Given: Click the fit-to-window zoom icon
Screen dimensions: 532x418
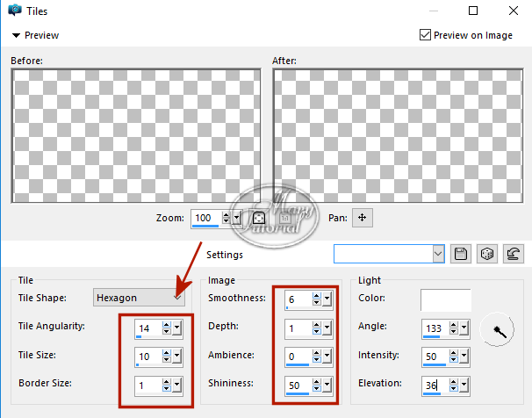Looking at the screenshot, I should pos(259,217).
